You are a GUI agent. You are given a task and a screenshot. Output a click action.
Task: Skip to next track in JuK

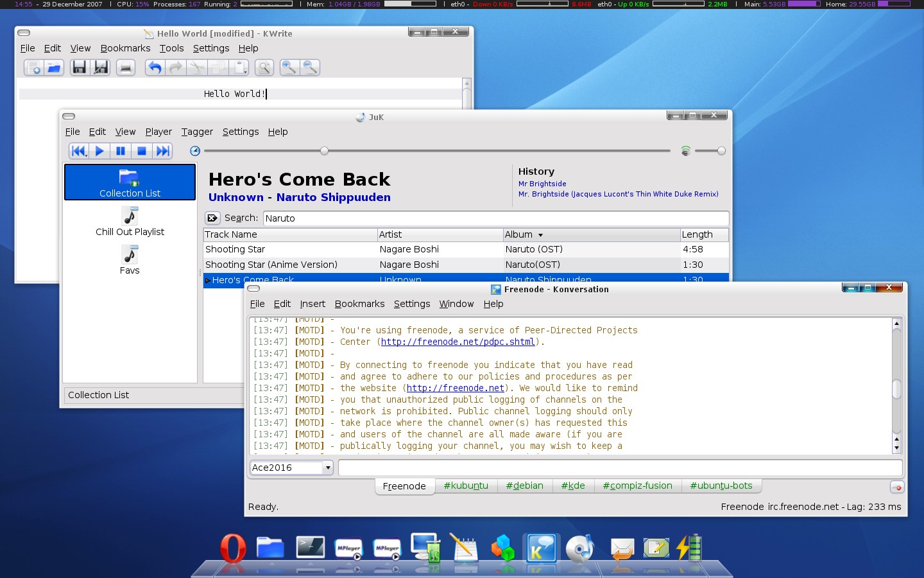163,151
